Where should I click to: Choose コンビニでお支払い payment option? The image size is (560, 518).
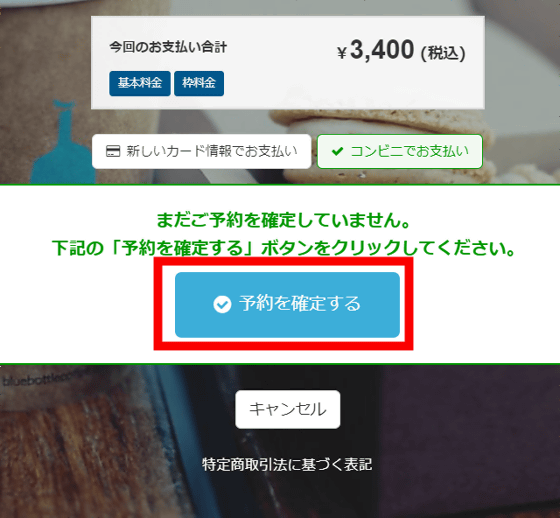(400, 151)
